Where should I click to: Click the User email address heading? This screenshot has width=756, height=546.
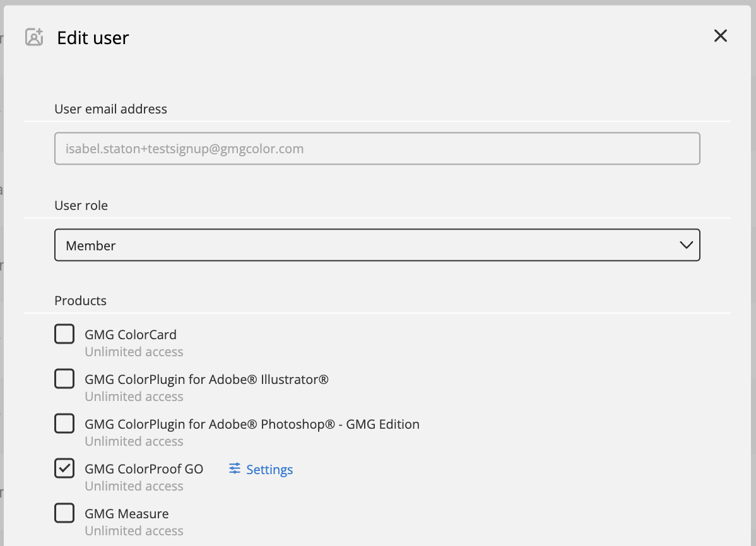tap(111, 109)
